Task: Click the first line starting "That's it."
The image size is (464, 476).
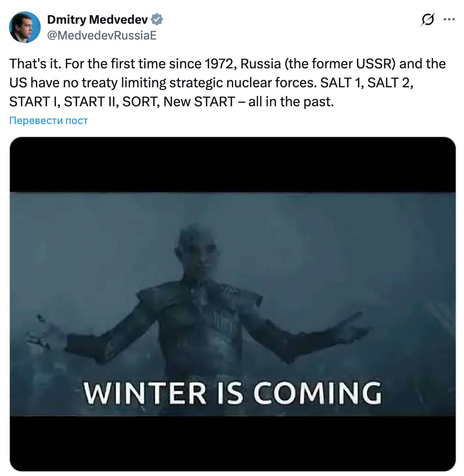Action: click(x=227, y=64)
